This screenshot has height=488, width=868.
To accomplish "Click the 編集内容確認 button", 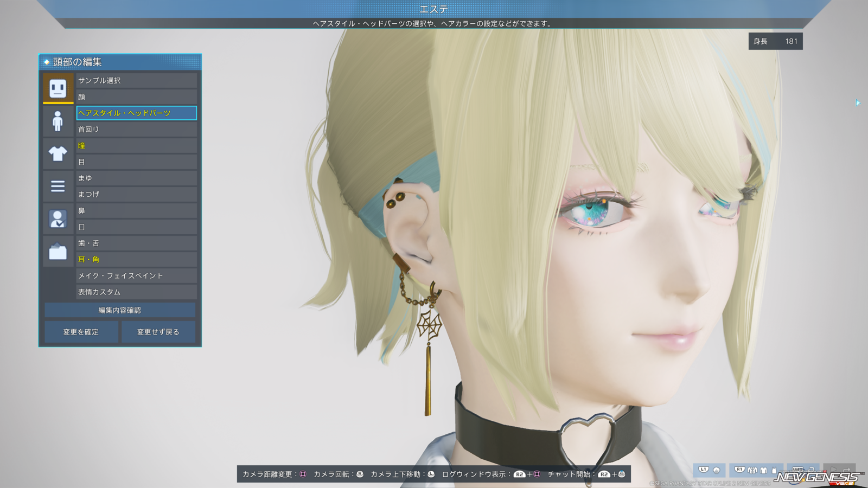I will click(120, 310).
